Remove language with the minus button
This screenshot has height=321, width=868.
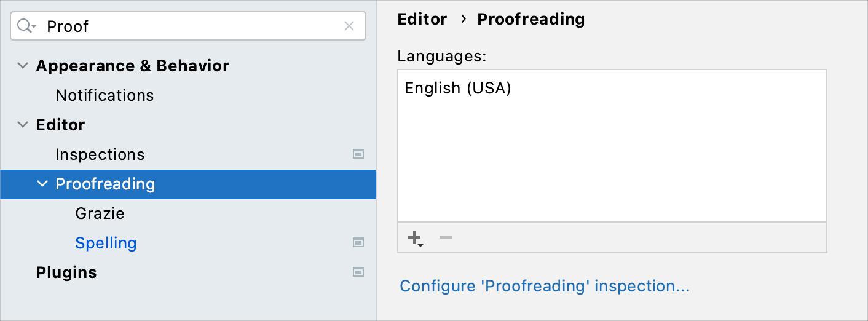point(446,237)
